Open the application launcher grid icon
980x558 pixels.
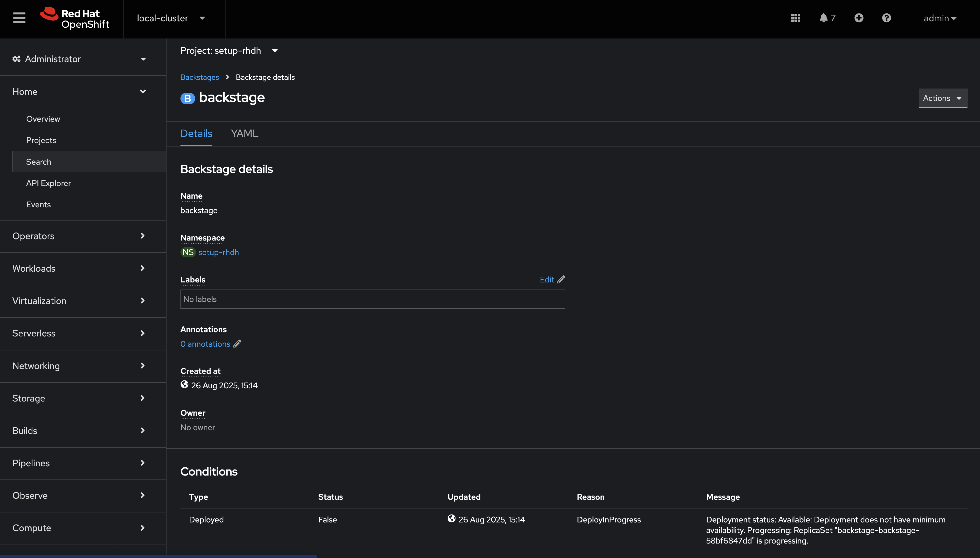tap(796, 18)
